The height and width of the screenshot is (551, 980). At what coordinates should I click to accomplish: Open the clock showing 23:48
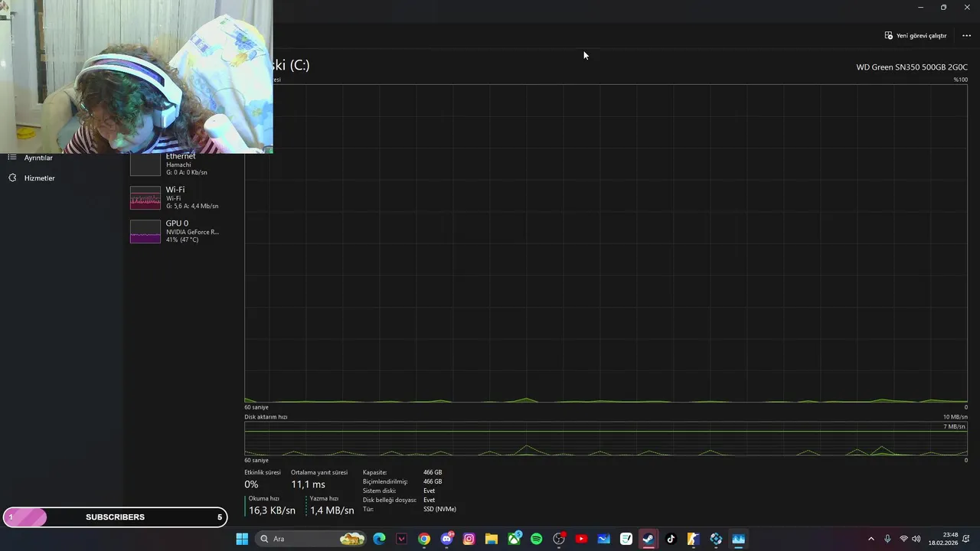click(943, 539)
